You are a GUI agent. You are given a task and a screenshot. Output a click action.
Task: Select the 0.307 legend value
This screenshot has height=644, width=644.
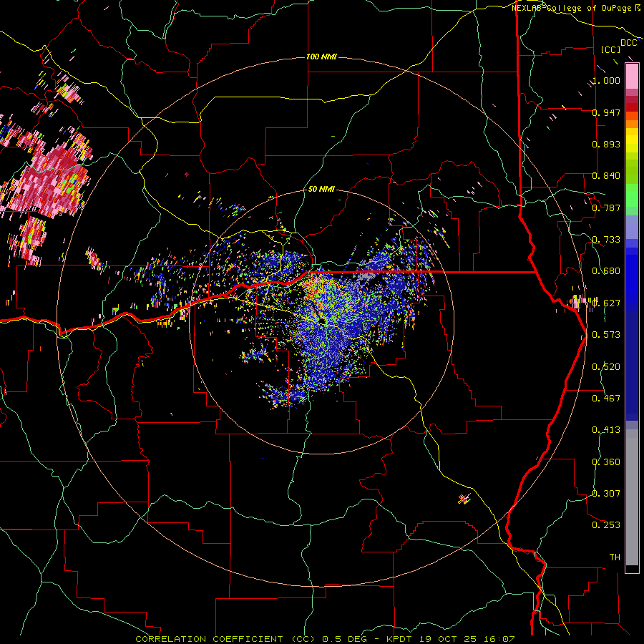tap(606, 494)
